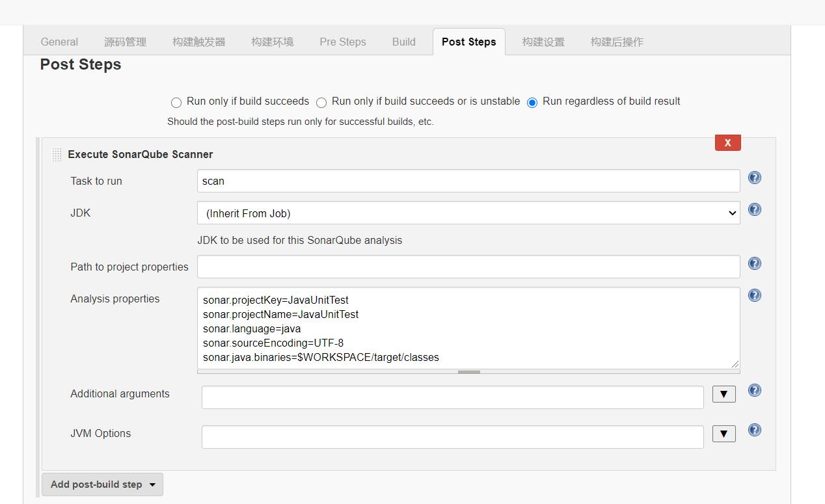Click the JVM Options input field
Image resolution: width=825 pixels, height=504 pixels.
pyautogui.click(x=452, y=437)
